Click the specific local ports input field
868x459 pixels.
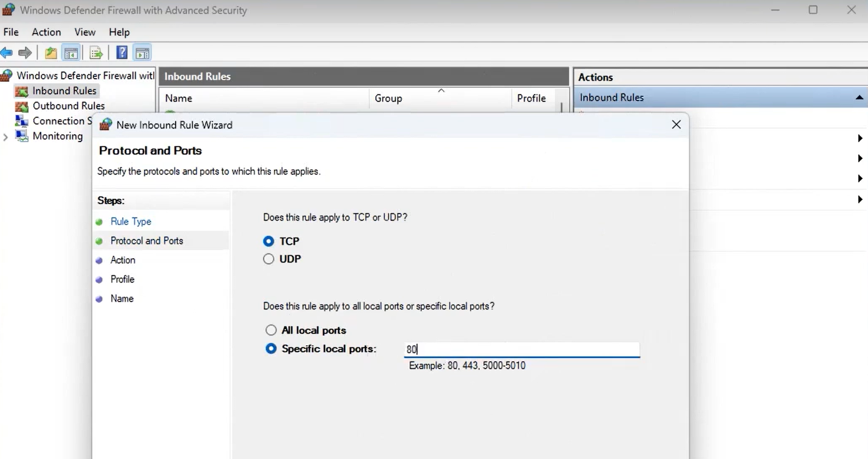click(521, 349)
